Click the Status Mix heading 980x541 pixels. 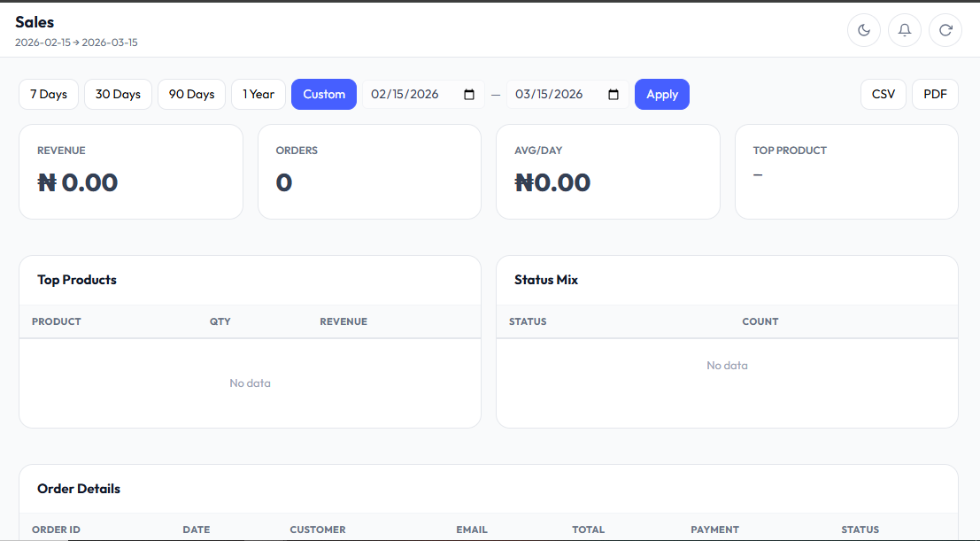pos(546,280)
